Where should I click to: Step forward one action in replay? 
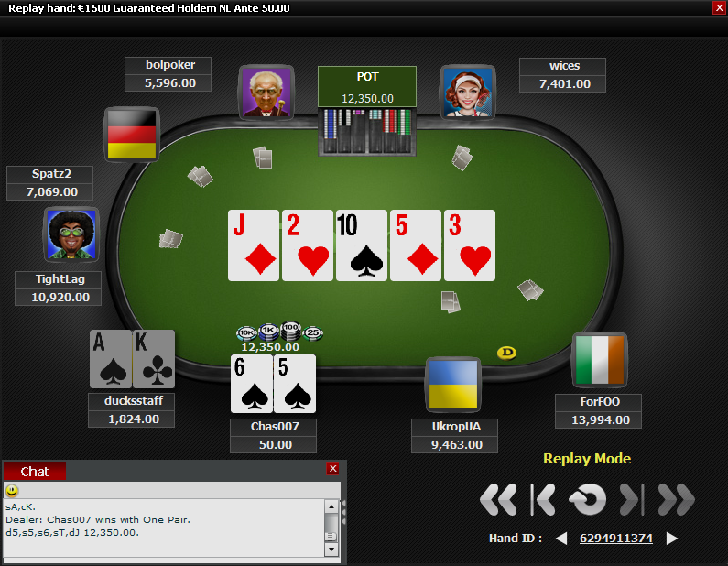pos(633,500)
